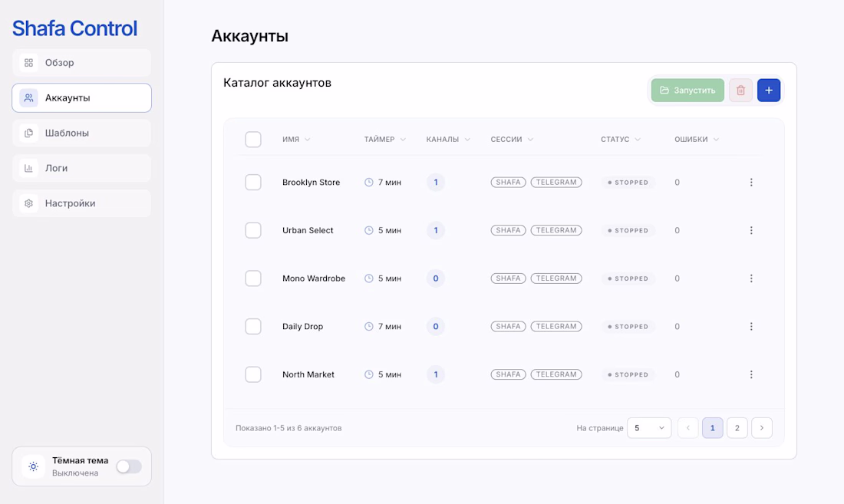The image size is (844, 504).
Task: Open three-dot menu for Brooklyn Store
Action: [x=751, y=183]
